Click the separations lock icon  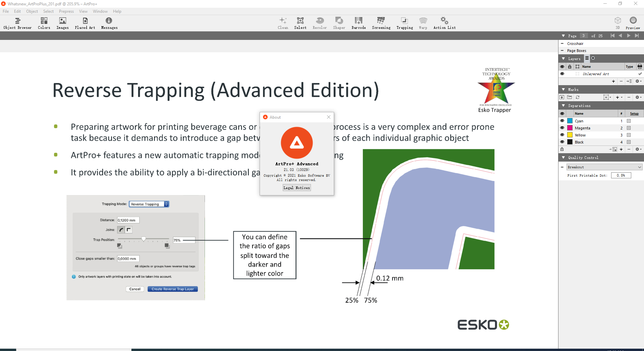[562, 149]
